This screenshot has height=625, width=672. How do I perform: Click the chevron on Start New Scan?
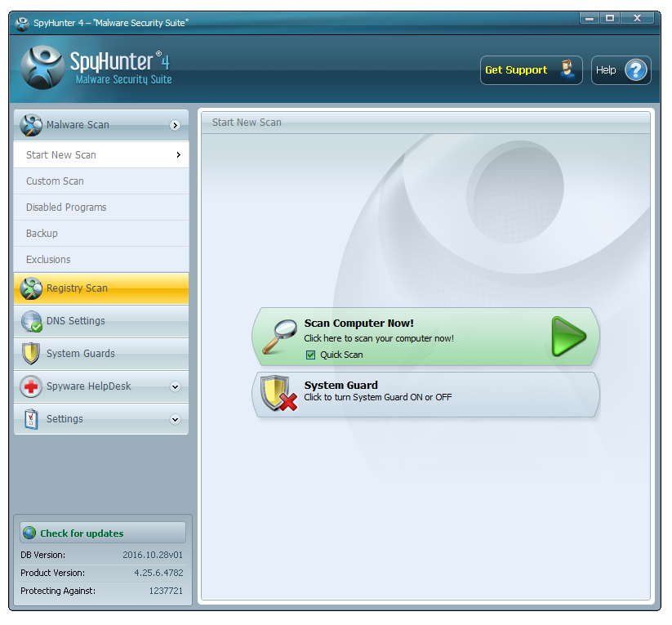179,155
